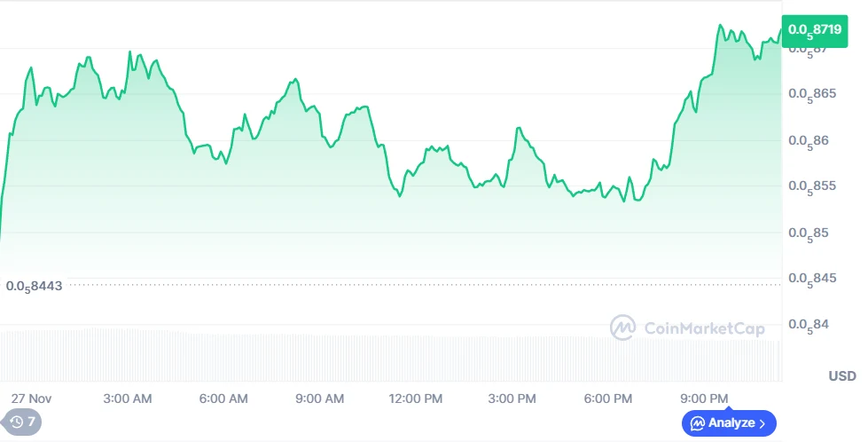Click the 12:00 PM time label

[x=416, y=399]
